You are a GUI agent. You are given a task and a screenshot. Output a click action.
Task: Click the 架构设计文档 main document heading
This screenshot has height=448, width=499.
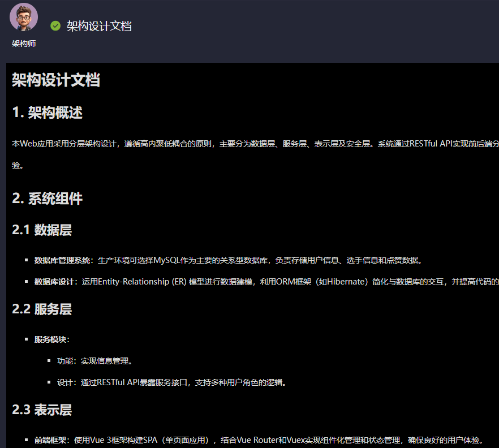tap(56, 80)
